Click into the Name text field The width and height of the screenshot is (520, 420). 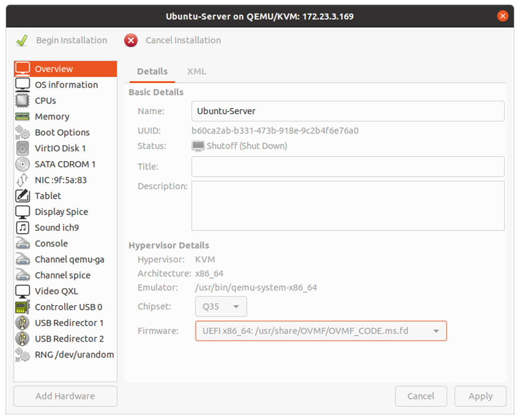pos(348,111)
